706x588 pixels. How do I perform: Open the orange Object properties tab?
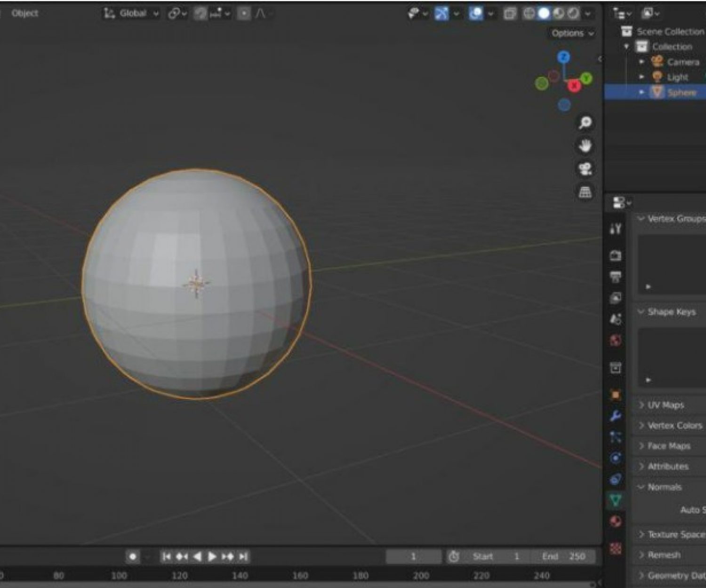[x=615, y=395]
